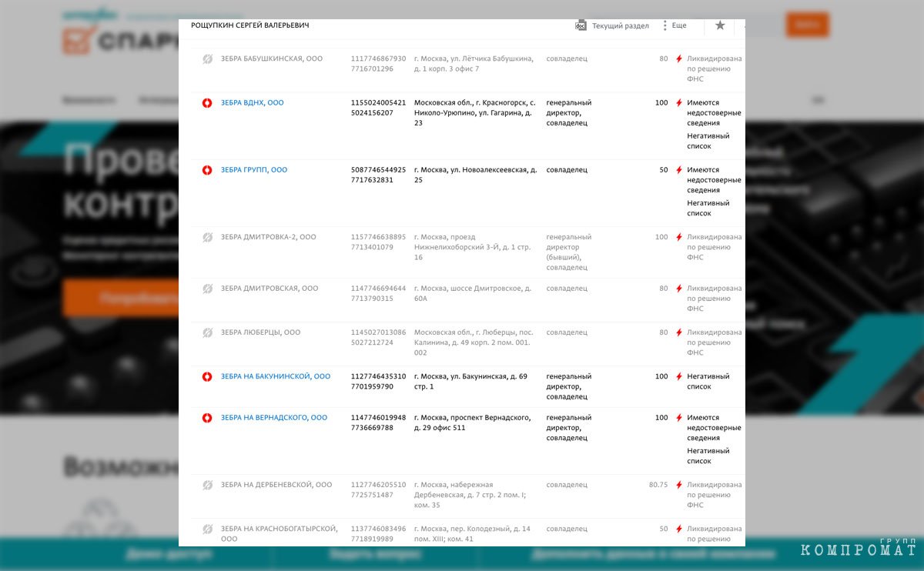Click address проспект Вернадского, д. 29
The image size is (924, 571).
coord(473,422)
